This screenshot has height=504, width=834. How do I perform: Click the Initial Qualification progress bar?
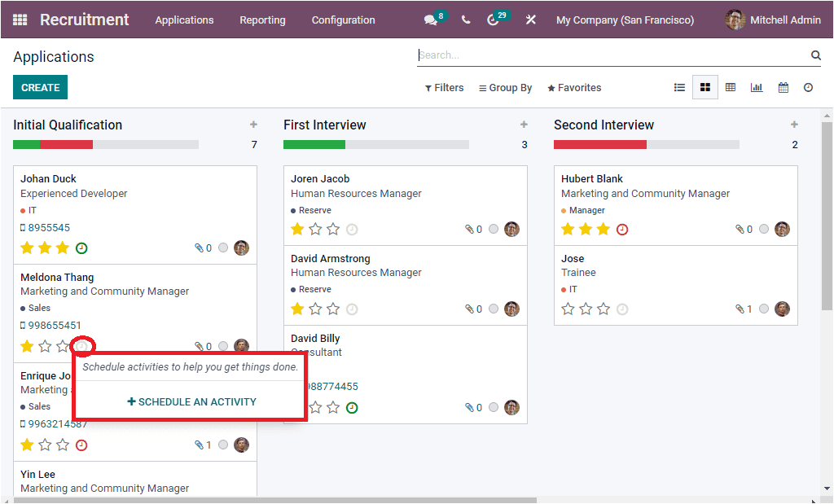pos(106,144)
